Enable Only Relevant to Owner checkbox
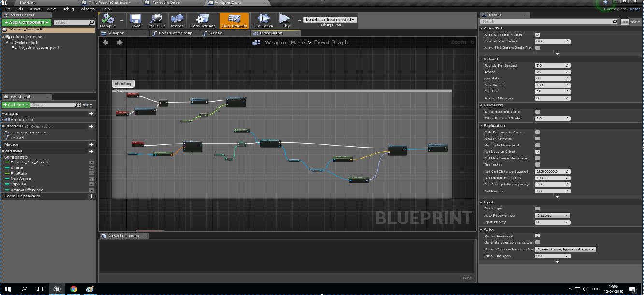644x295 pixels. click(x=538, y=132)
